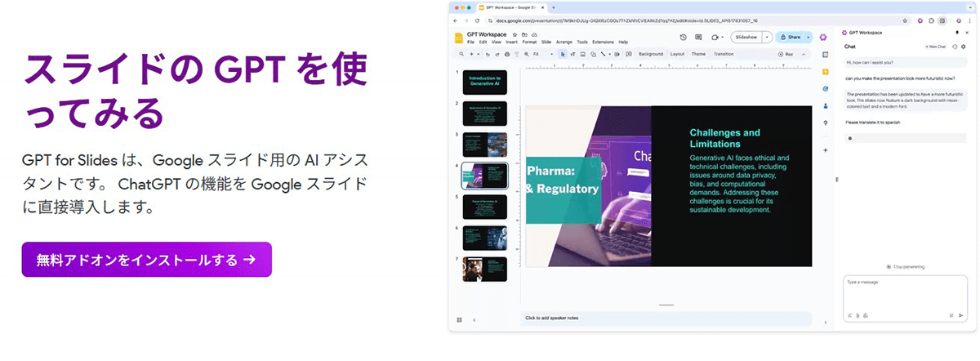Expand the new slide layout dropdown arrow

coord(478,54)
